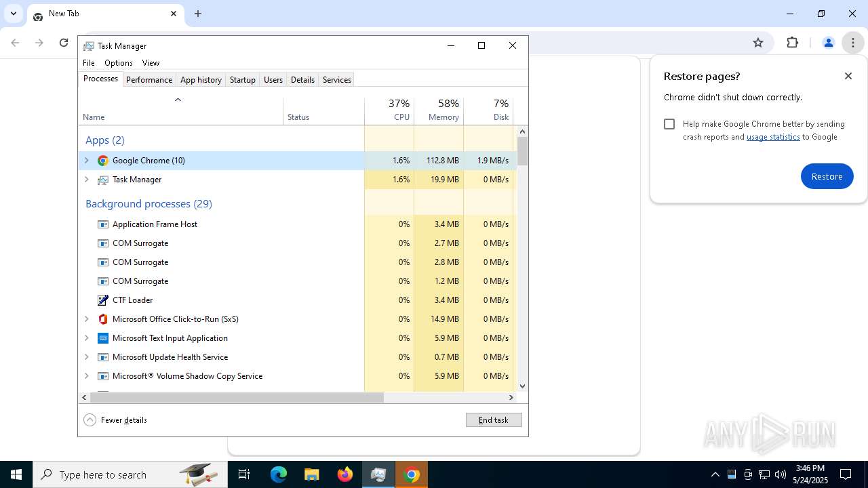Expand Microsoft Text Input Application entry
This screenshot has height=488, width=868.
point(86,338)
